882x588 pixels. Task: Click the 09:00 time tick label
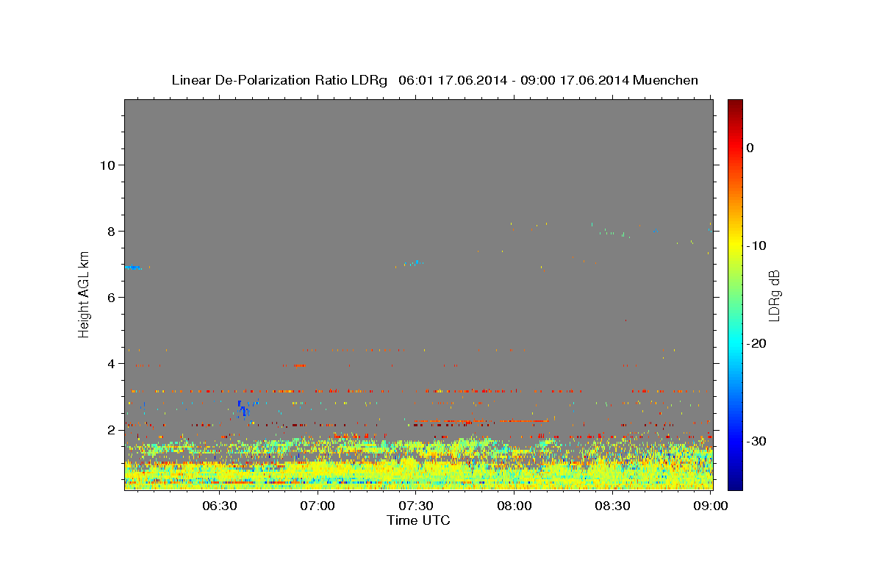(711, 506)
